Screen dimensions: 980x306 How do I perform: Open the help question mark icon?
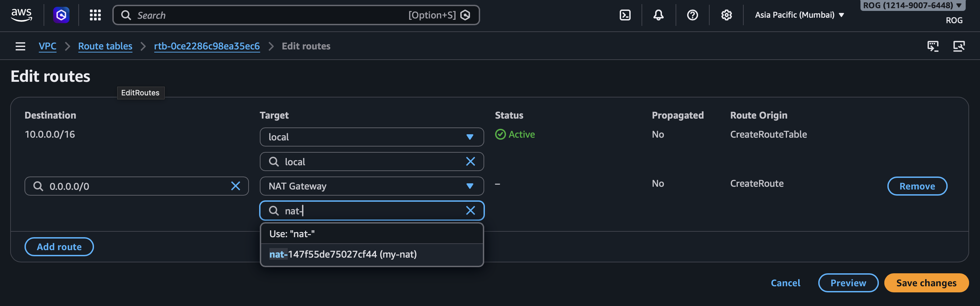[x=692, y=15]
